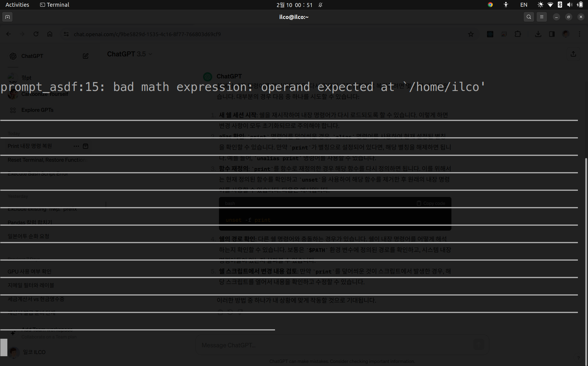Toggle EN input language indicator
The width and height of the screenshot is (588, 366).
tap(524, 5)
